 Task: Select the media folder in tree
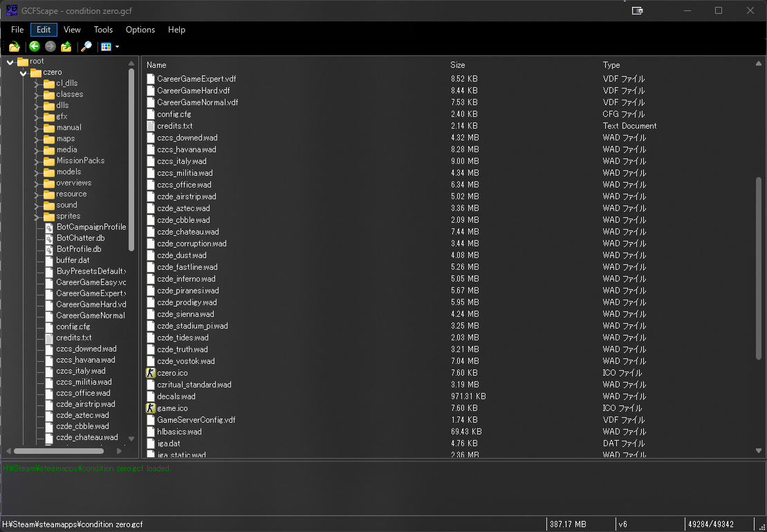tap(66, 149)
